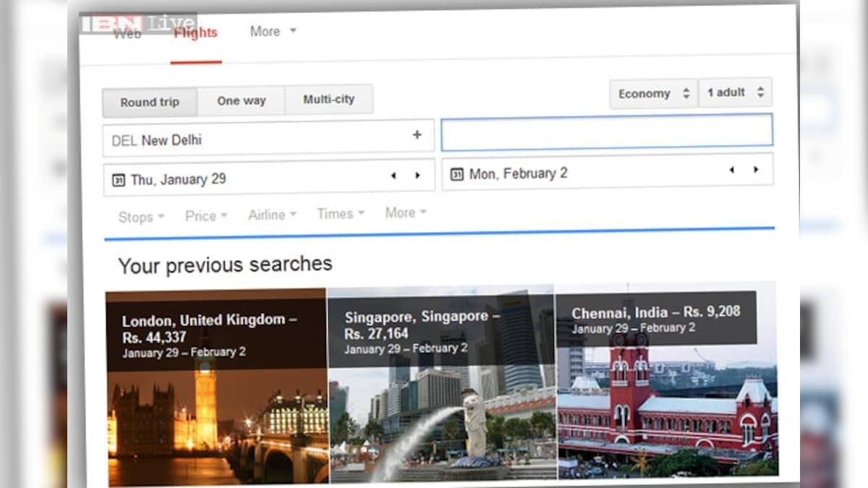The image size is (868, 488).
Task: Switch to the Web tab
Action: coord(127,33)
